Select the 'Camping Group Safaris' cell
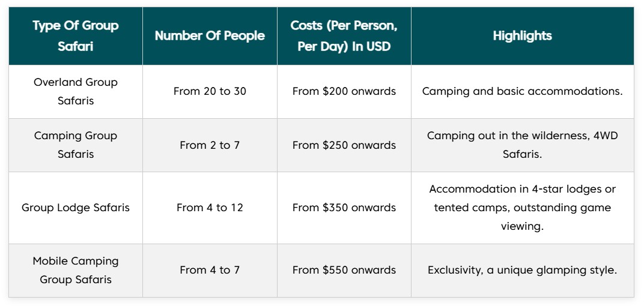This screenshot has height=306, width=644. tap(76, 145)
